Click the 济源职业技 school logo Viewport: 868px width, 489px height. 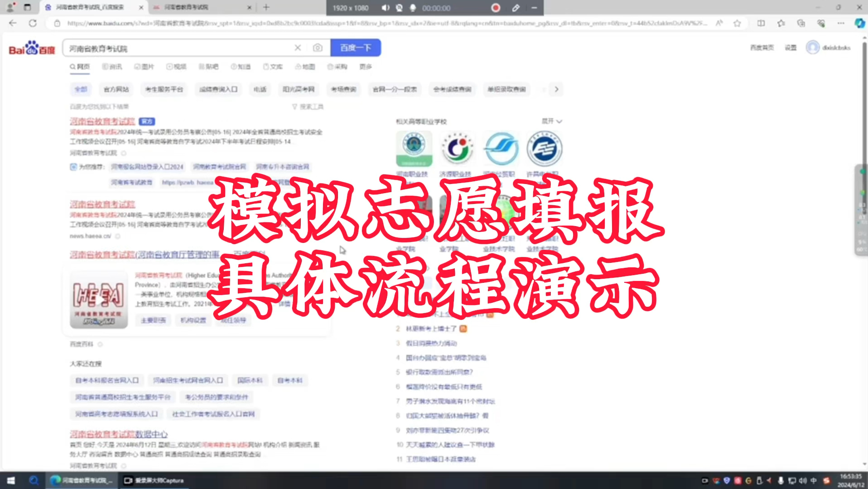pyautogui.click(x=458, y=149)
